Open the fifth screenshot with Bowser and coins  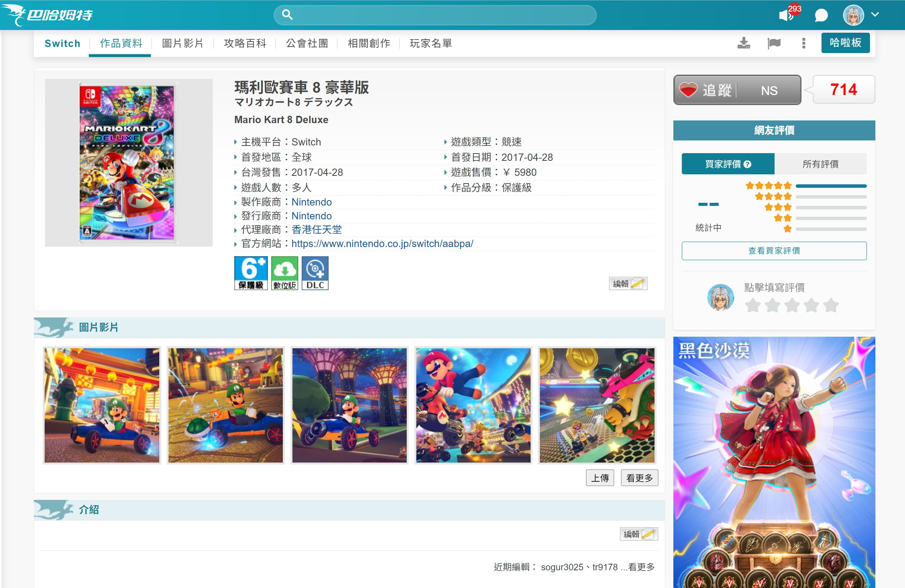pyautogui.click(x=597, y=405)
